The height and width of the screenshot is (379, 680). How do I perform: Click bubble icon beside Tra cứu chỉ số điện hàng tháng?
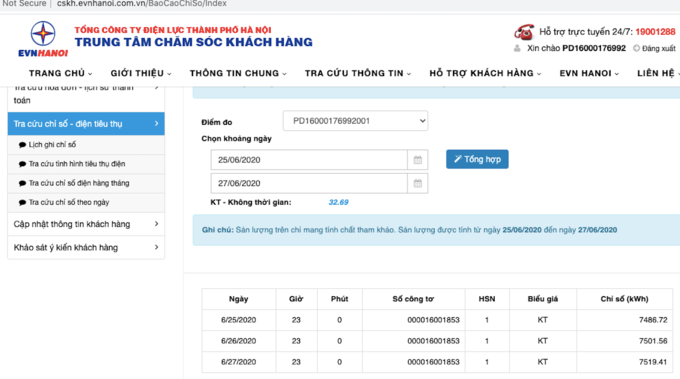point(23,183)
